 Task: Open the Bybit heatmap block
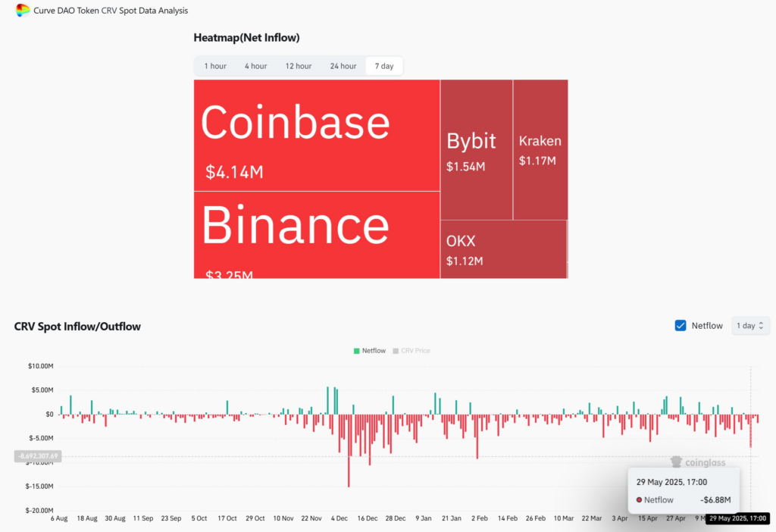tap(476, 149)
